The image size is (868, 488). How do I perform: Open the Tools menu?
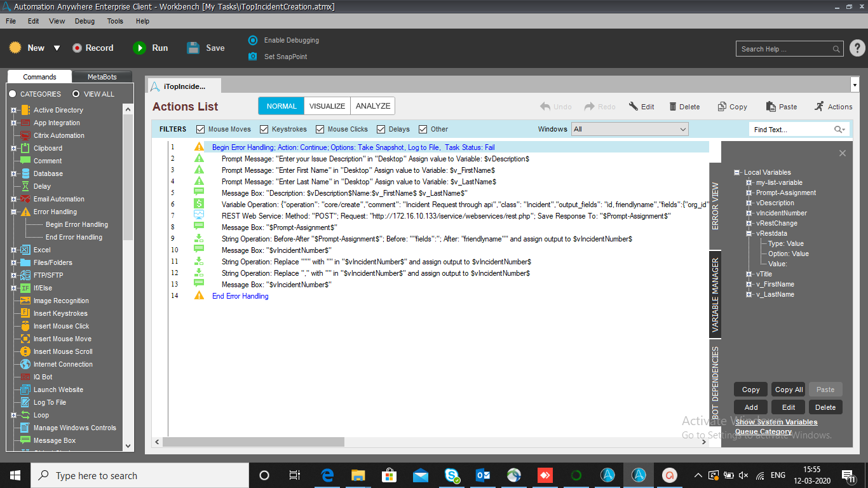115,21
